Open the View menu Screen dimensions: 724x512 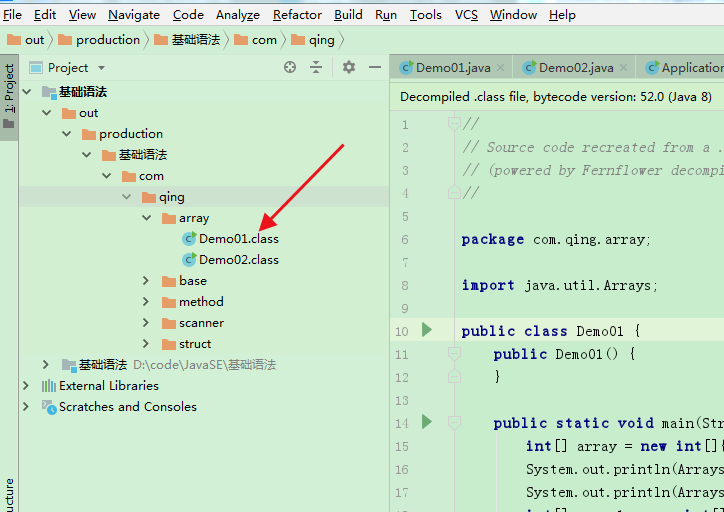[x=82, y=15]
